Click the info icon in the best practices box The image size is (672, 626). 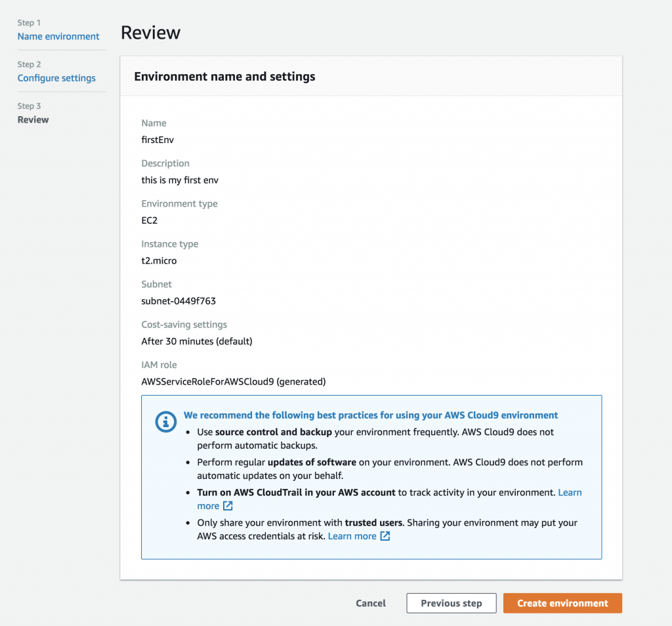tap(166, 422)
